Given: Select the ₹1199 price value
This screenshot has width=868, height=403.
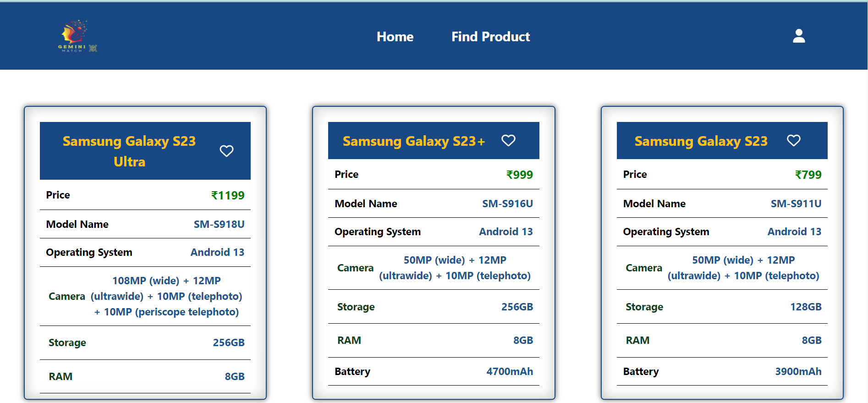Looking at the screenshot, I should click(x=228, y=195).
